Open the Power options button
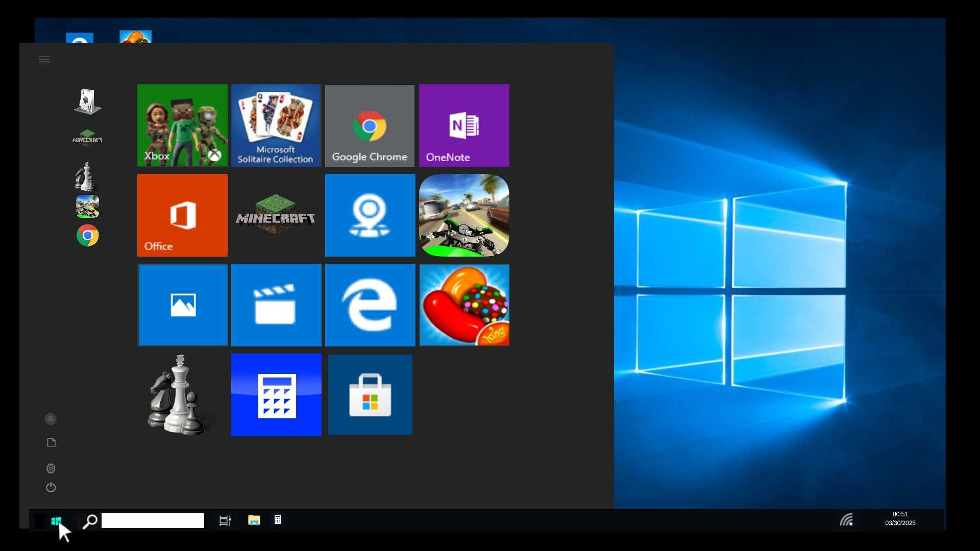The image size is (980, 551). point(51,488)
